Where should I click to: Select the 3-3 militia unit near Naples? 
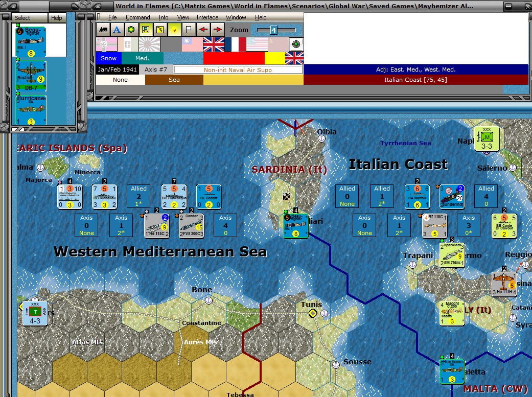(x=487, y=138)
